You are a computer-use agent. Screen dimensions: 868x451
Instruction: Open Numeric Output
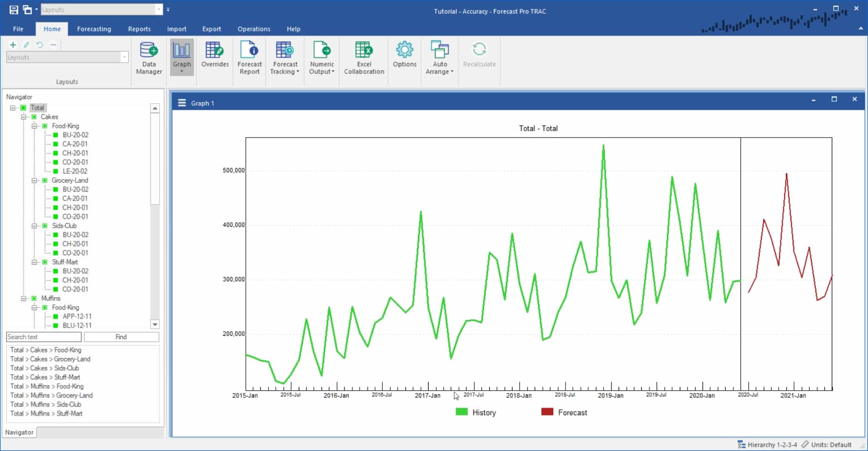coord(322,57)
